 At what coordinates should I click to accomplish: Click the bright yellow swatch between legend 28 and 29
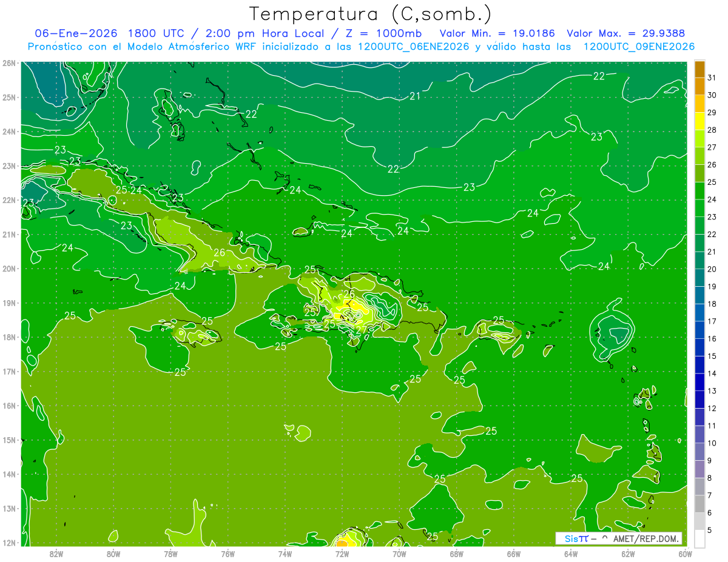point(699,121)
